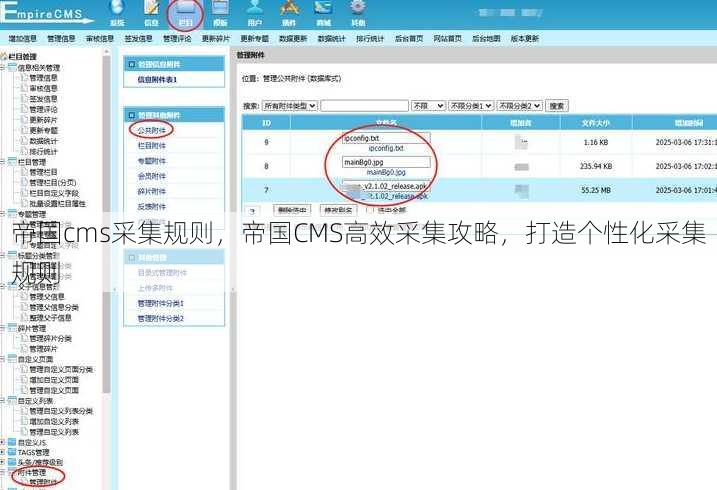The image size is (717, 490).
Task: Open the 反馈附件 link
Action: click(152, 207)
